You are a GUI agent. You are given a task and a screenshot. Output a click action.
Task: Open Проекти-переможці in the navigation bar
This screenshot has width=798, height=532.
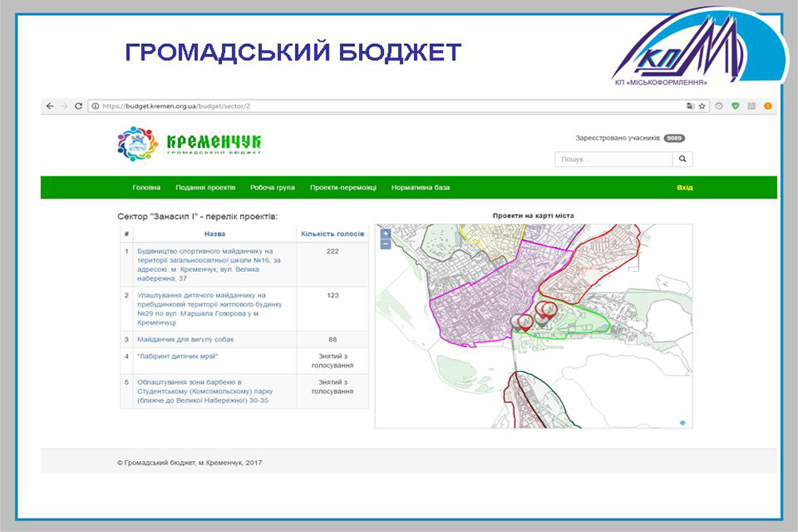point(343,187)
